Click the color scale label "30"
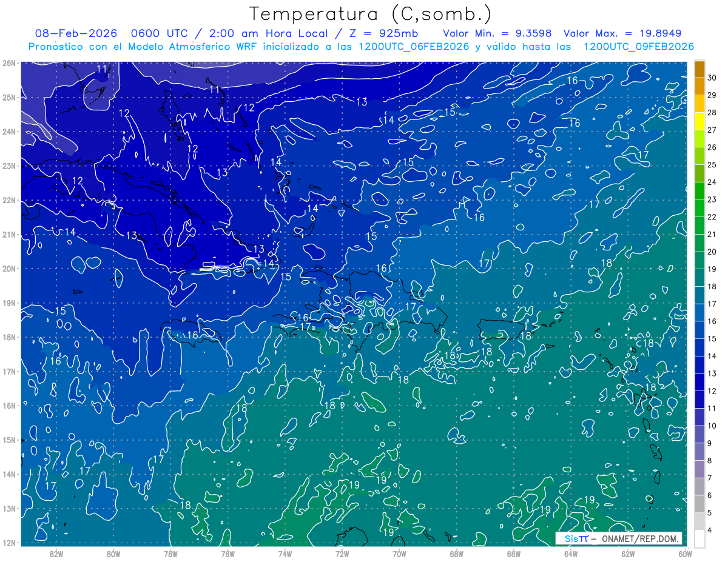The image size is (728, 562). [712, 78]
